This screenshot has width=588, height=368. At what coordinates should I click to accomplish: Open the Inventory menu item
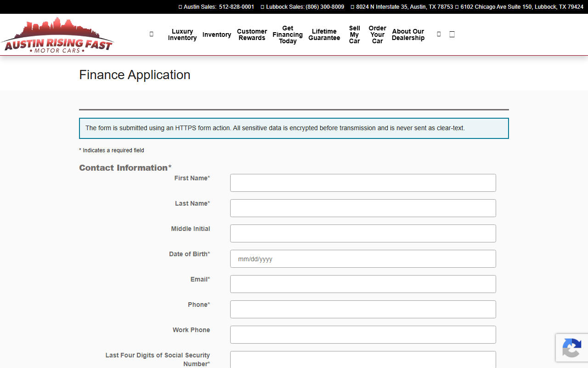coord(217,34)
